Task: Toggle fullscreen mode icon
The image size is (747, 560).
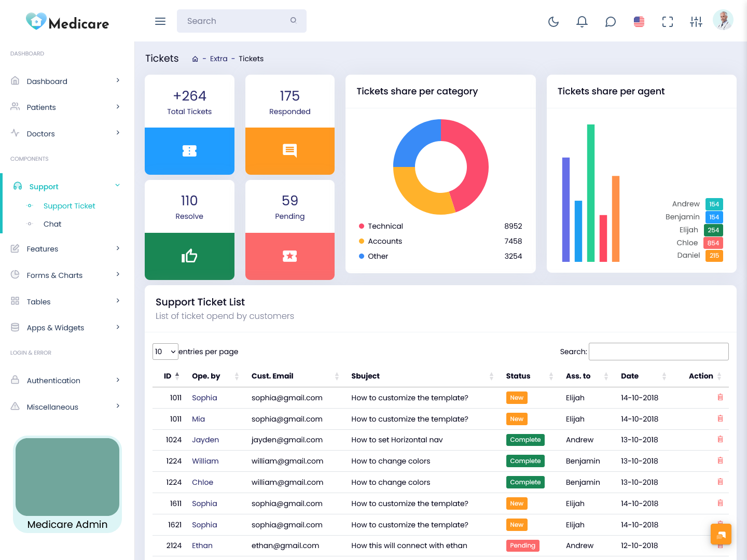Action: [x=668, y=21]
